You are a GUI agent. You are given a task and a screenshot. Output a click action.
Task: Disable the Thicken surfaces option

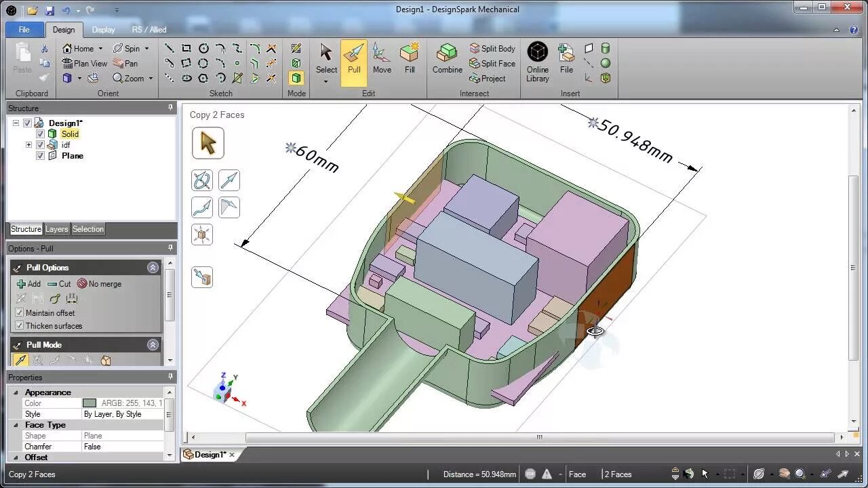click(x=20, y=326)
